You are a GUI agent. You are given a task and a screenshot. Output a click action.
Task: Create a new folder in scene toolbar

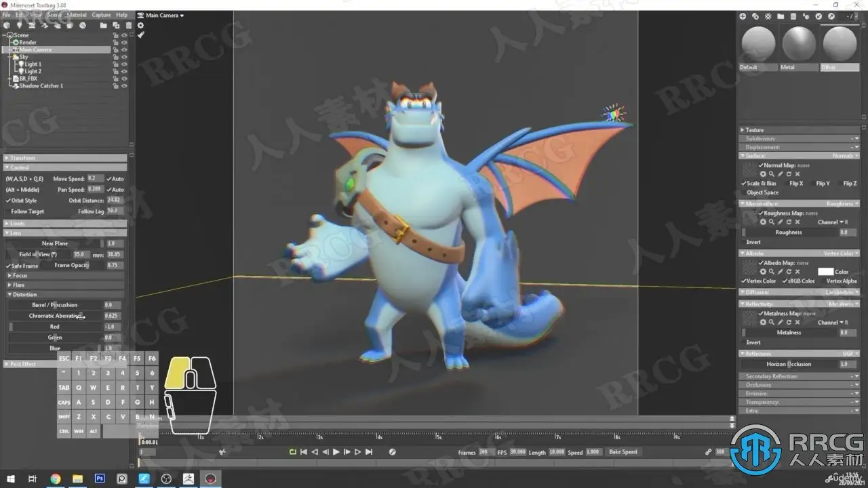(104, 26)
